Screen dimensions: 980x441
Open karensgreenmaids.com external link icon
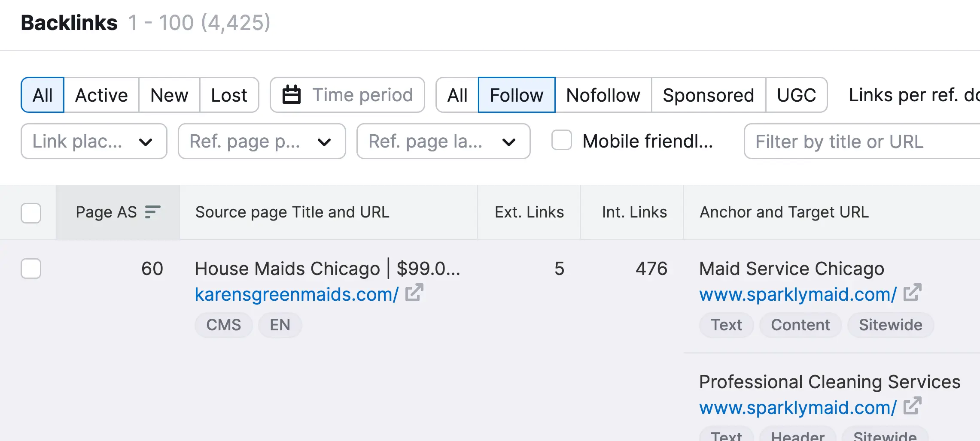point(414,293)
